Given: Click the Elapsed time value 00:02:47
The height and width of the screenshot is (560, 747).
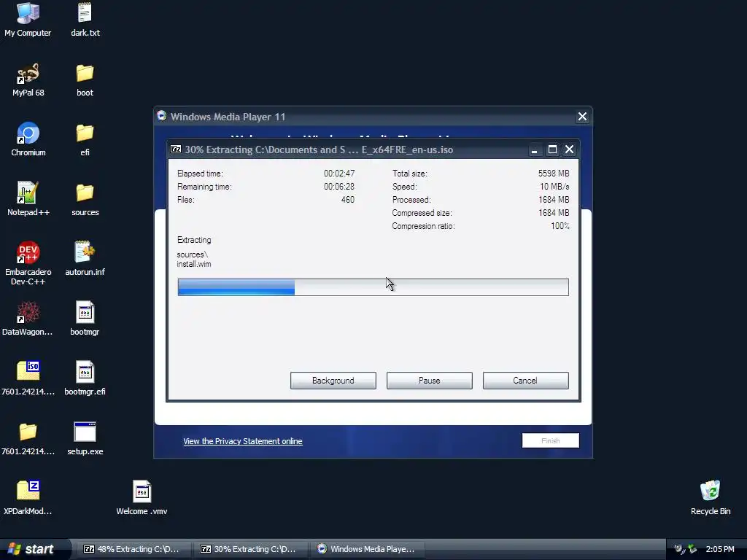Looking at the screenshot, I should 339,174.
